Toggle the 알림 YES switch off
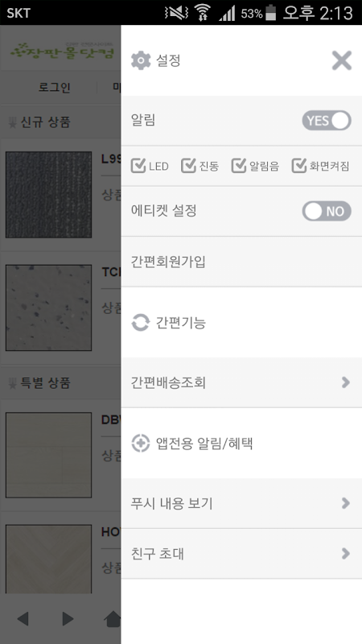 coord(327,120)
